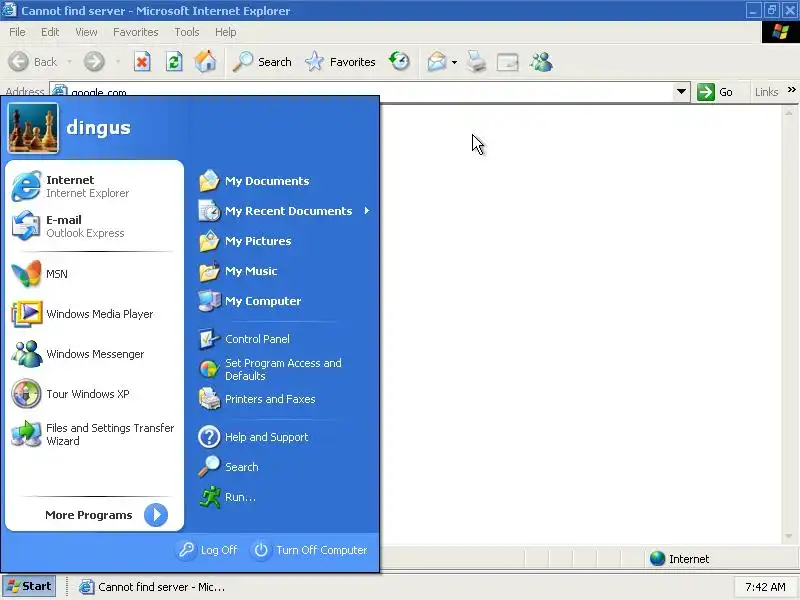Open Search from Start menu
The width and height of the screenshot is (800, 600).
tap(284, 467)
